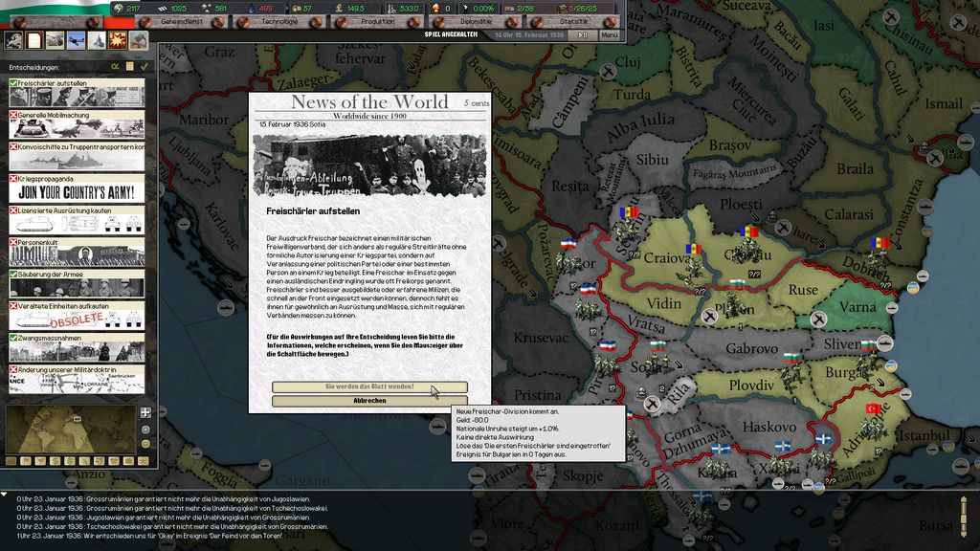The image size is (980, 551).
Task: Select the Änderung unserer Militärdoktrin decision
Action: [77, 379]
